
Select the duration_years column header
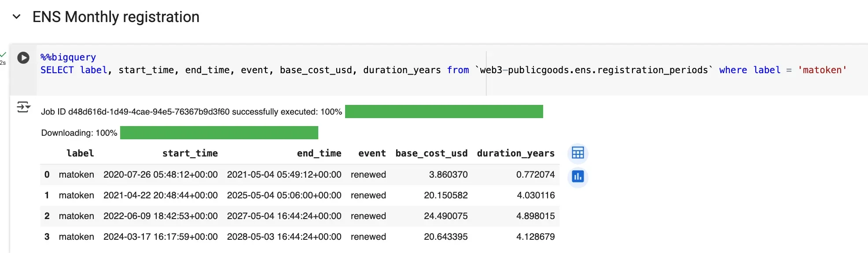[515, 153]
